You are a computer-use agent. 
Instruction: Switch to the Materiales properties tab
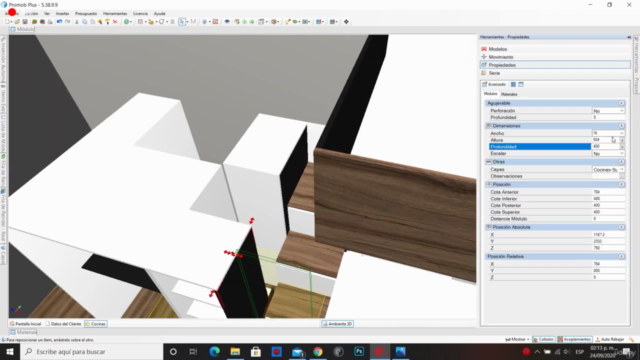[x=509, y=94]
